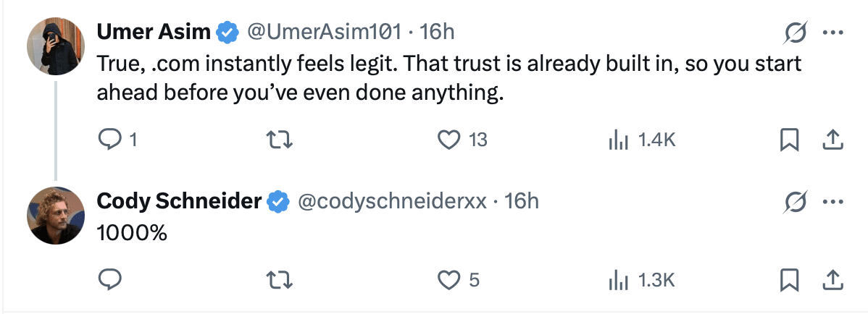Open more options for Umer Asim's tweet
868x314 pixels.
[x=832, y=33]
